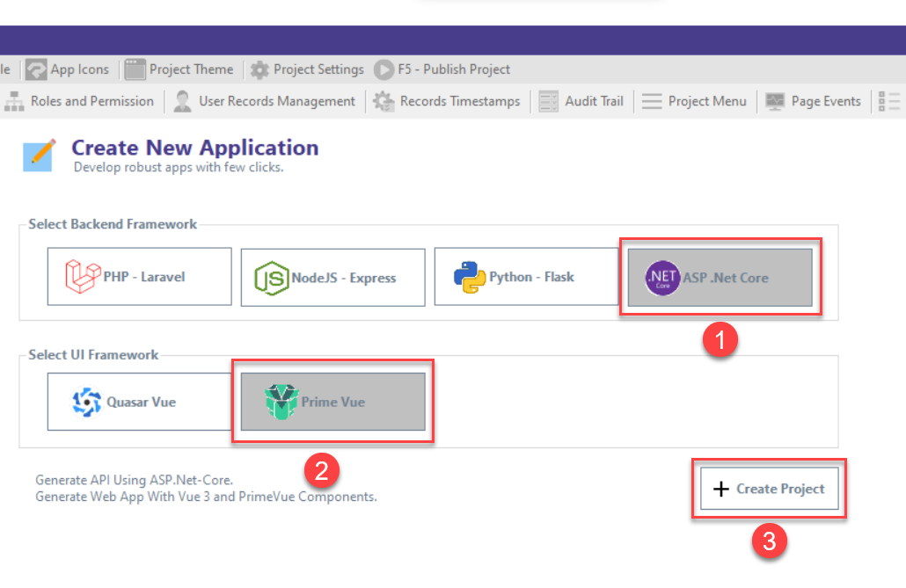The image size is (906, 588).
Task: Click the Quasar logo icon
Action: 87,402
